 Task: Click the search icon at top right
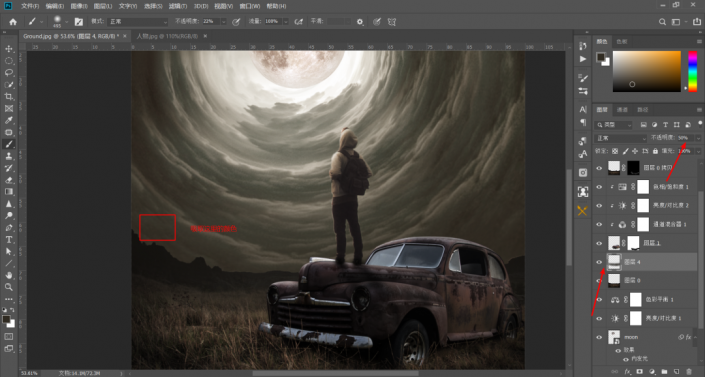tap(662, 22)
